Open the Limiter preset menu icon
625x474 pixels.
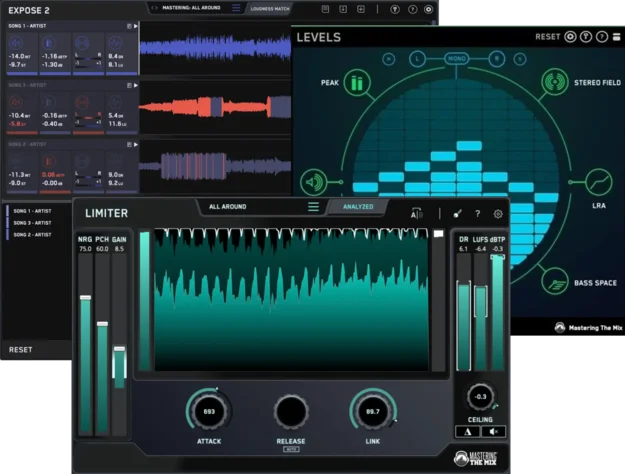[313, 207]
